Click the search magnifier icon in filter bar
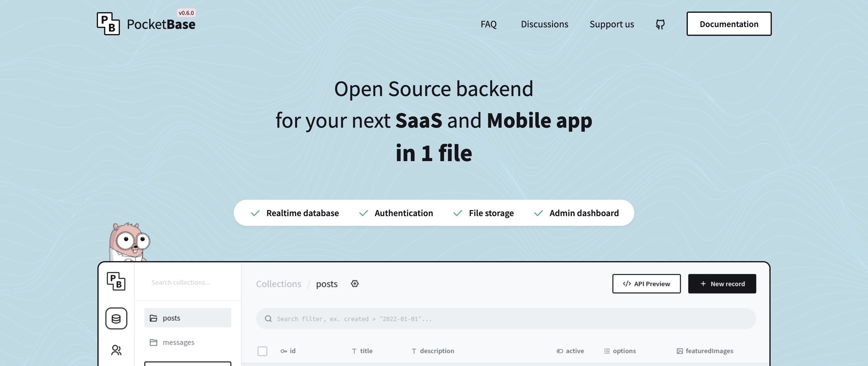Image resolution: width=868 pixels, height=366 pixels. tap(268, 319)
